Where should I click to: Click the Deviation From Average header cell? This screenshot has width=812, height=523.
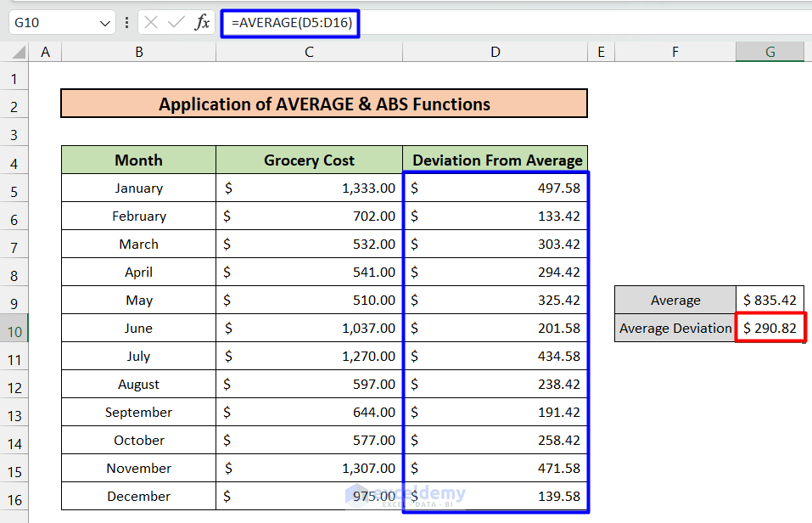495,160
